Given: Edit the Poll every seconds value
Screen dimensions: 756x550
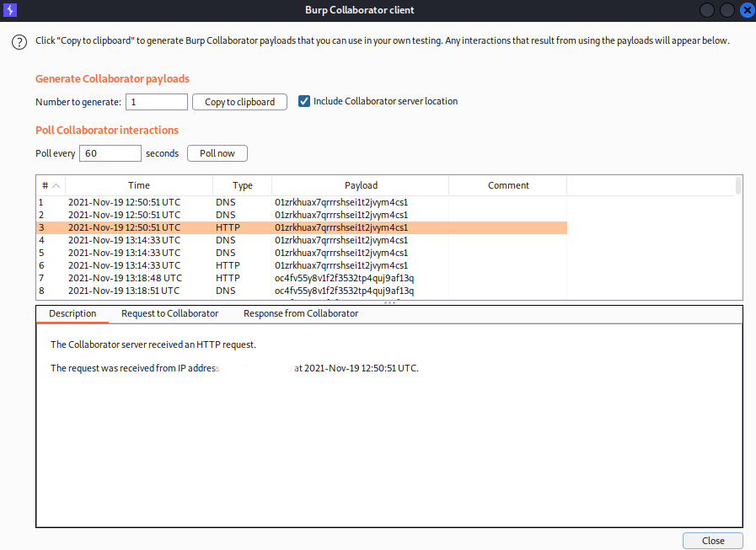Looking at the screenshot, I should (x=110, y=152).
